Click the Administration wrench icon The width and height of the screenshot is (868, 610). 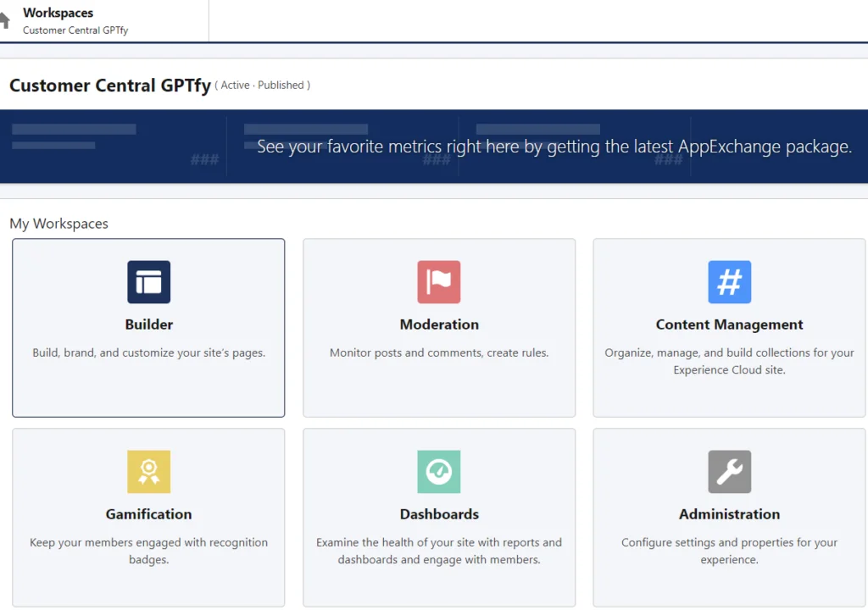pos(729,472)
